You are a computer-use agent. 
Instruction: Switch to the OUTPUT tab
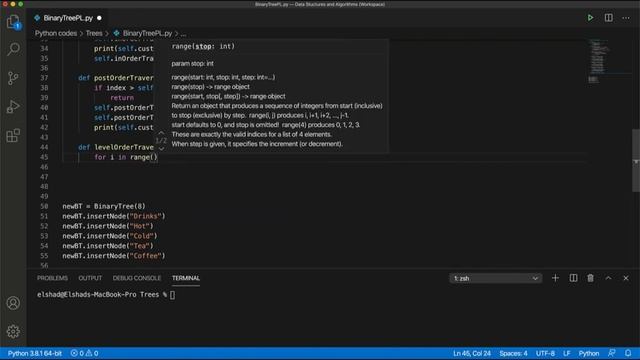(x=90, y=278)
